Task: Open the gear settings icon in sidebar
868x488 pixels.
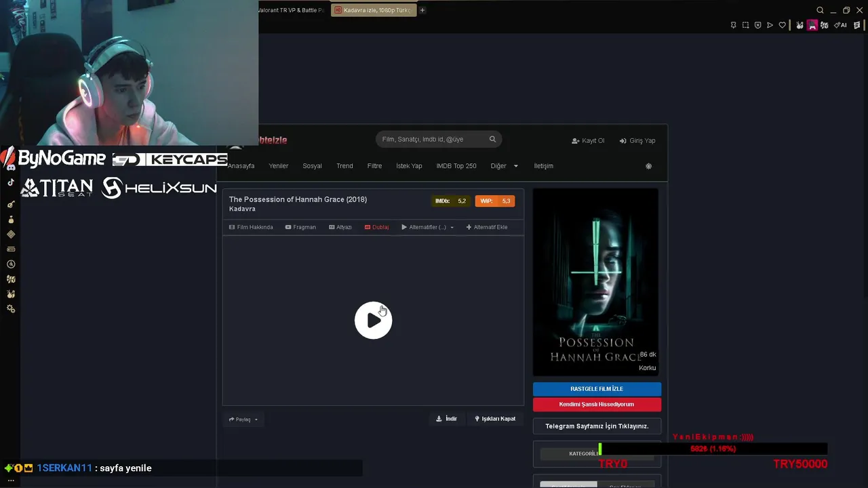Action: (11, 309)
